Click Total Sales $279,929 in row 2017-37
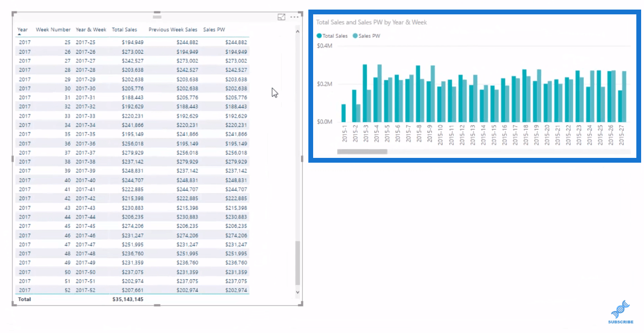This screenshot has width=644, height=333. click(x=133, y=153)
